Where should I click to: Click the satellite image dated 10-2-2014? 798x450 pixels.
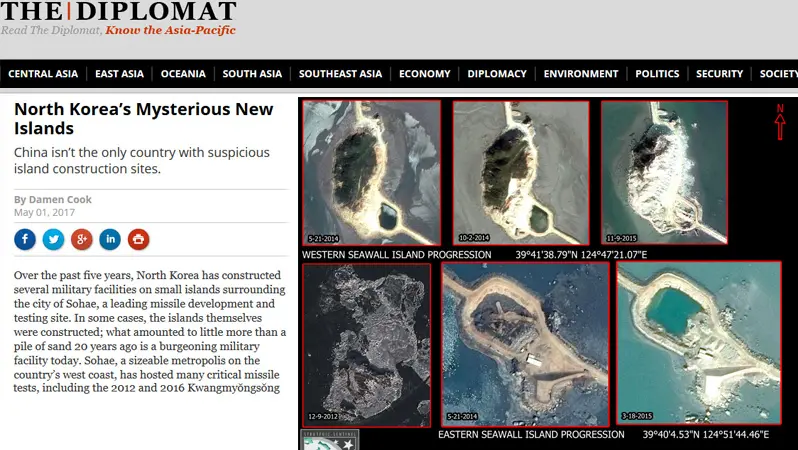(x=521, y=173)
